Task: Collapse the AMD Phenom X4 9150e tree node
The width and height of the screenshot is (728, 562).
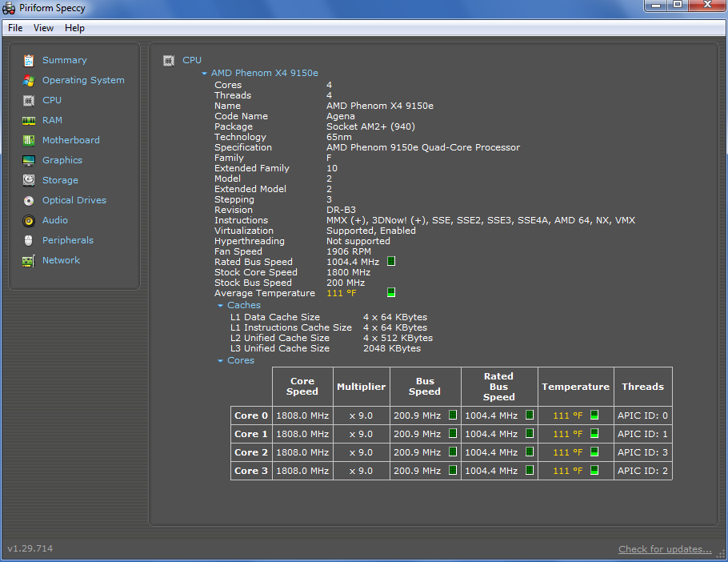Action: pos(204,74)
